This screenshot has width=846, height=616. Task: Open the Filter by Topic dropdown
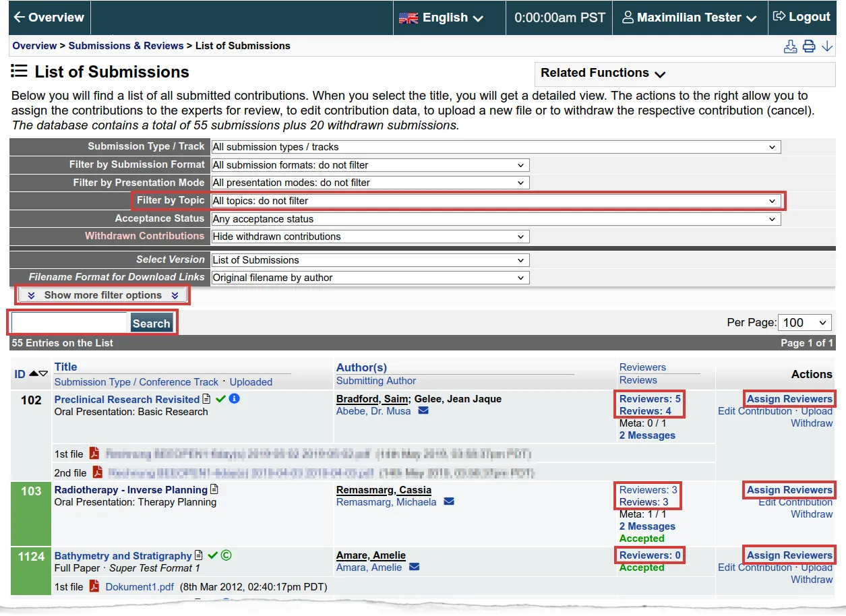[496, 201]
